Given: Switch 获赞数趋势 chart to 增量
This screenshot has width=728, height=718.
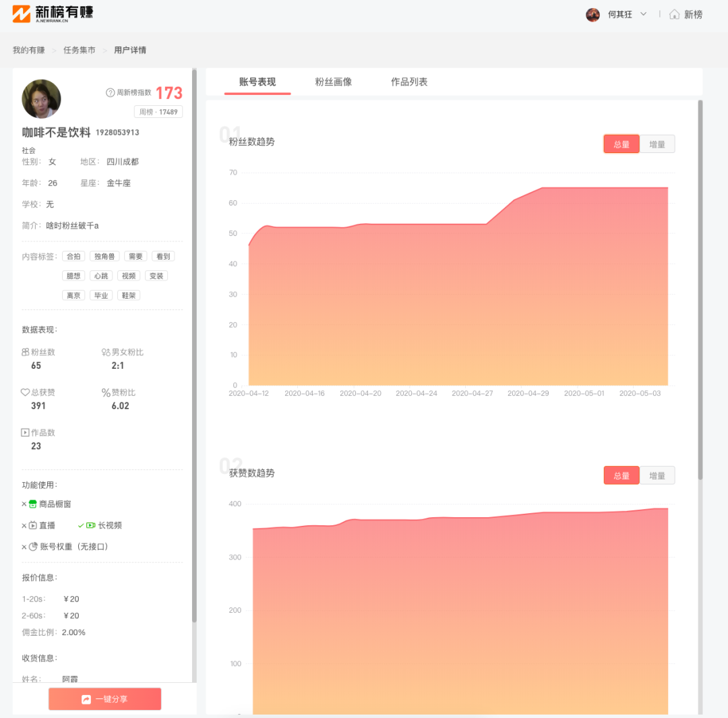Looking at the screenshot, I should point(657,475).
